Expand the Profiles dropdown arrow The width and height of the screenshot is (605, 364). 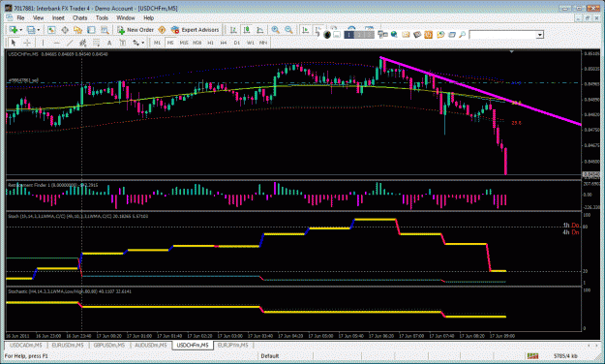pos(38,30)
